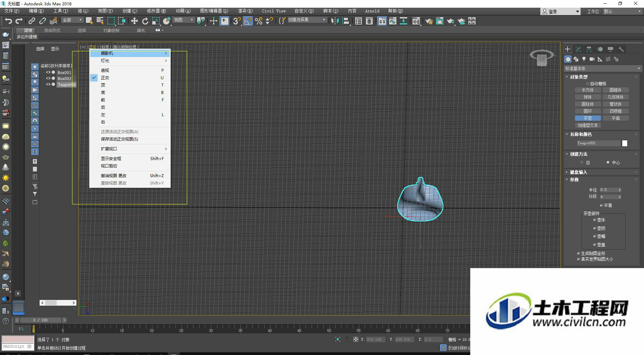Toggle the 3D Snaps icon
Screen dimensions: 644x355
click(237, 21)
